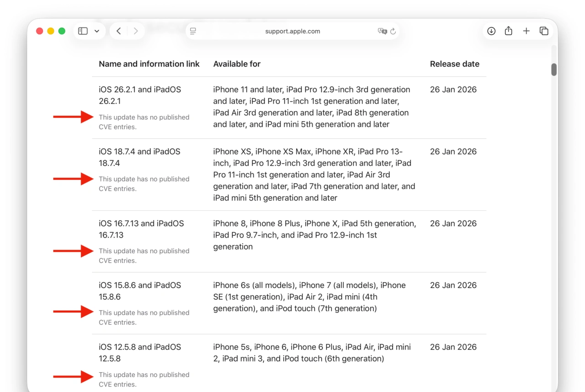Show the downloads list
The image size is (585, 392).
pos(491,31)
